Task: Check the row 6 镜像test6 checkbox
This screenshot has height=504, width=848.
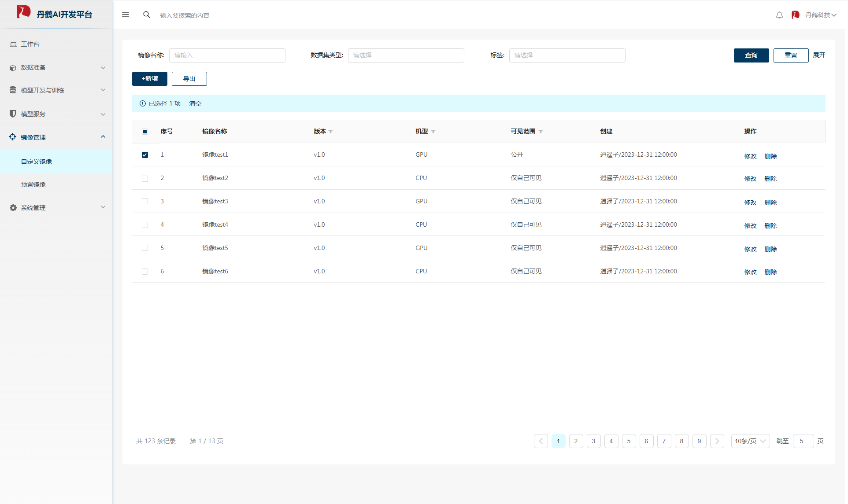Action: click(145, 272)
